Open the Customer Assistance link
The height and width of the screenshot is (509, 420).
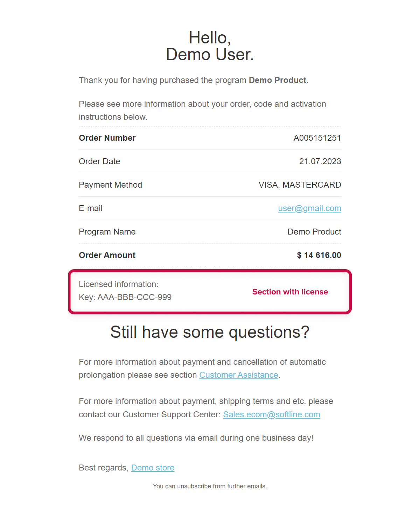click(239, 375)
